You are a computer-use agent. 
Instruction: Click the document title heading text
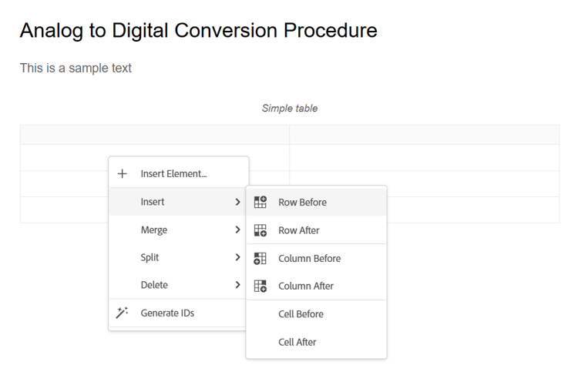pyautogui.click(x=199, y=31)
